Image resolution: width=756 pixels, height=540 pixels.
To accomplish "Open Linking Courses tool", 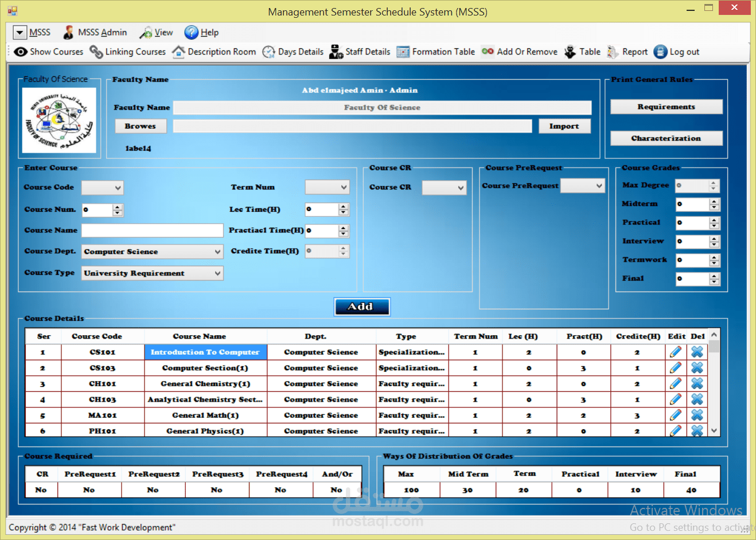I will point(127,52).
